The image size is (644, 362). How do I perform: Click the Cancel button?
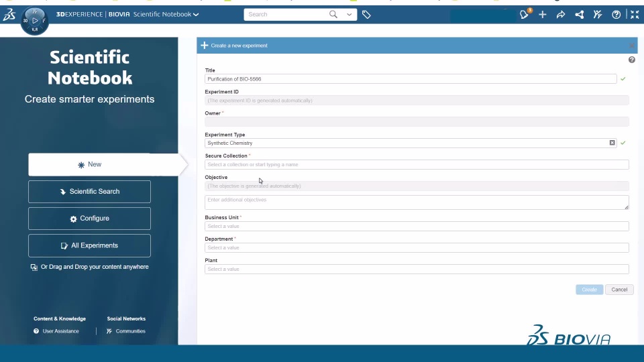619,290
